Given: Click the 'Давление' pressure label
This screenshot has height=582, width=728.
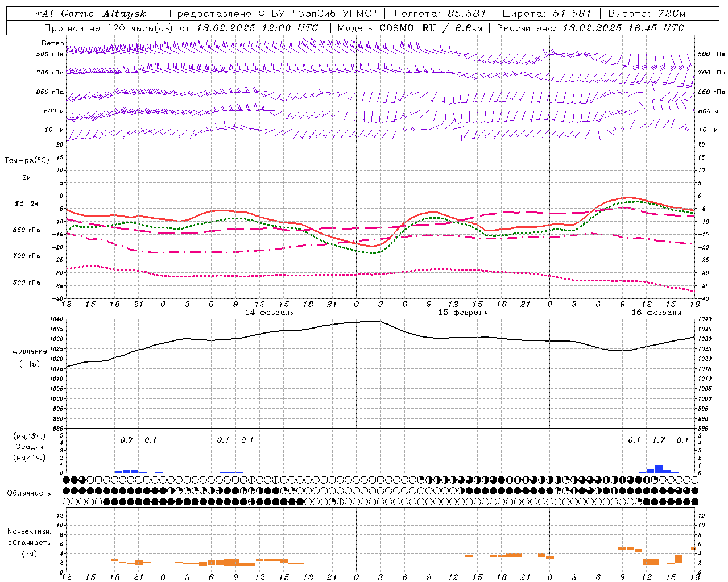Looking at the screenshot, I should (30, 351).
